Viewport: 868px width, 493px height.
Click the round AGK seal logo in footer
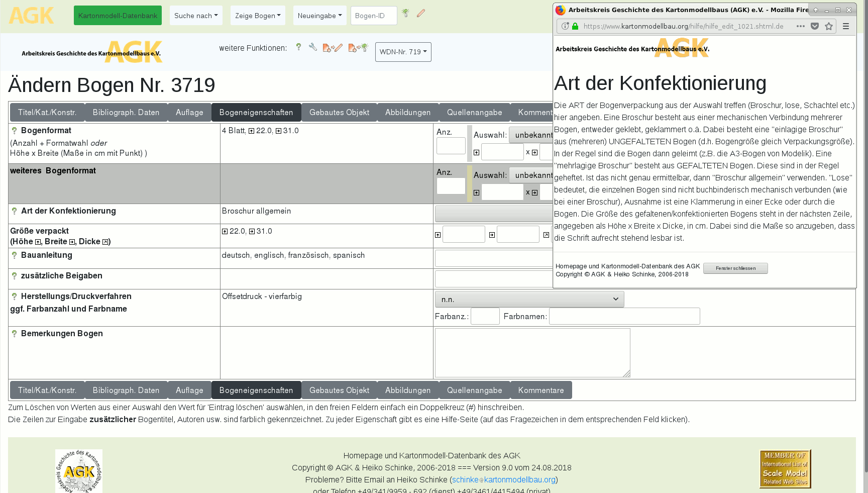[x=79, y=471]
